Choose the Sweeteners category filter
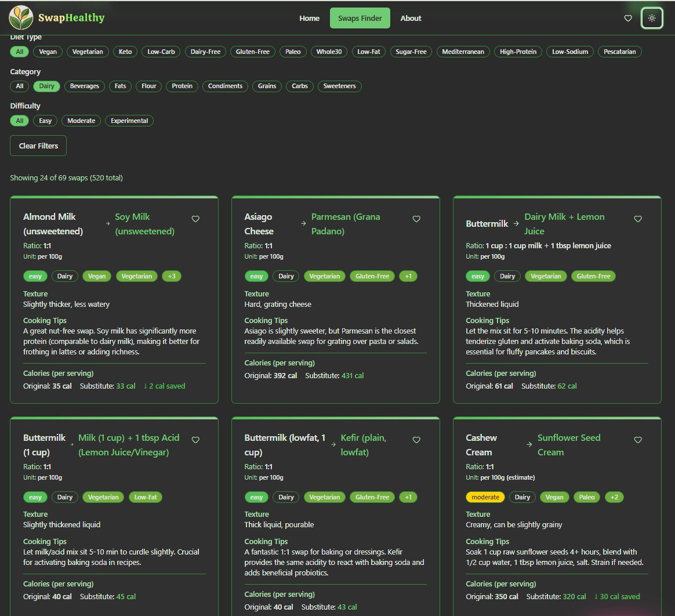Image resolution: width=675 pixels, height=616 pixels. (x=340, y=86)
